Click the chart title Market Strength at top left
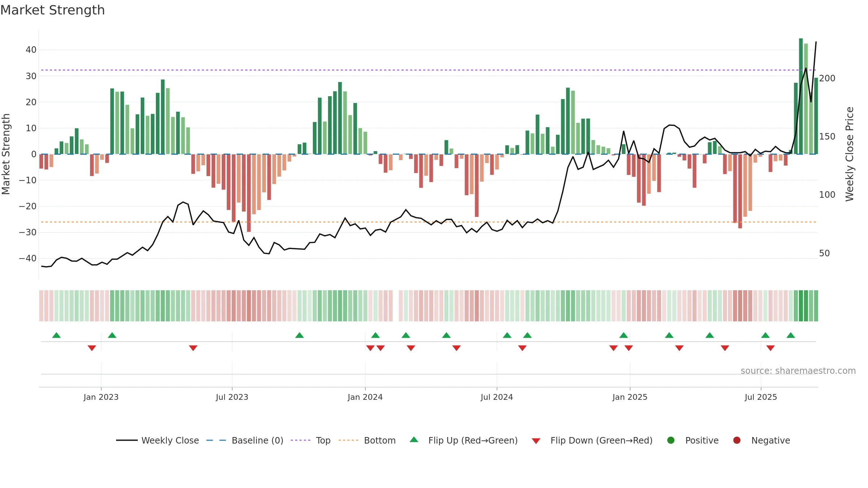The height and width of the screenshot is (488, 868). click(x=53, y=10)
